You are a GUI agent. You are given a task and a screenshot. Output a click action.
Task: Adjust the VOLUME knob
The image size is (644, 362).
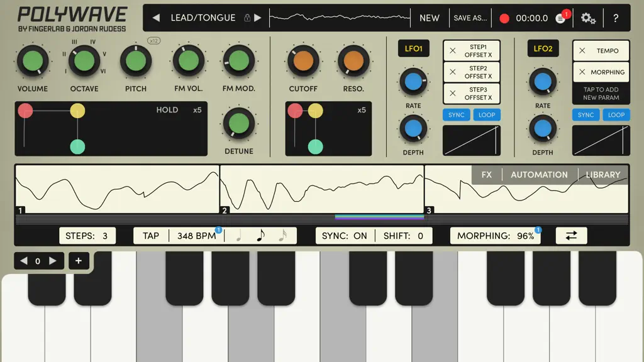[33, 61]
